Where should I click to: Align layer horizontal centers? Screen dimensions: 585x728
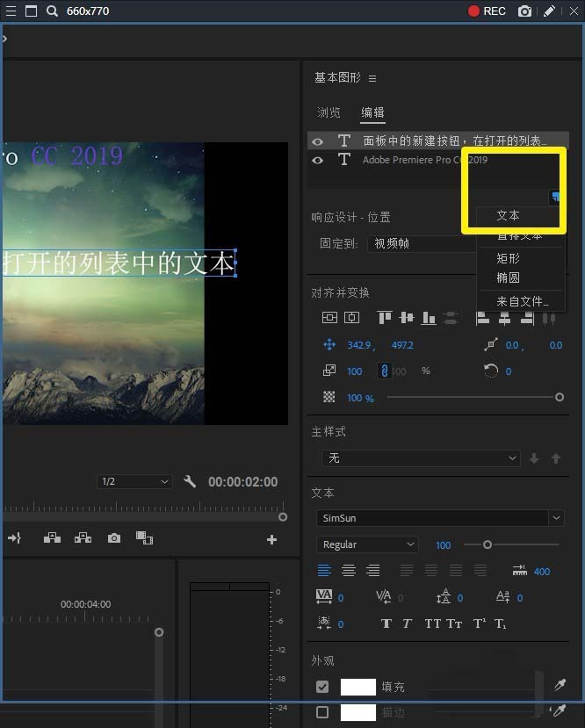pyautogui.click(x=505, y=318)
